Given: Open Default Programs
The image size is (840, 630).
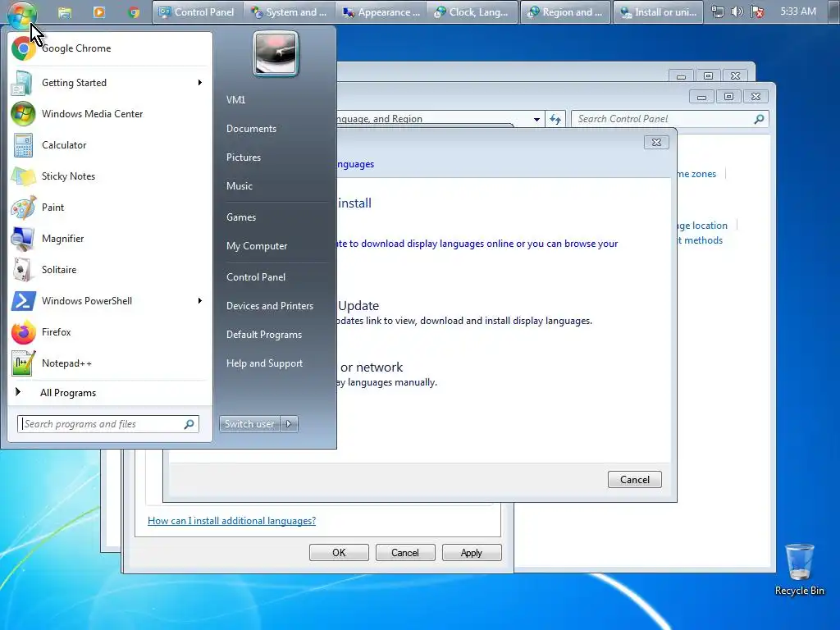Looking at the screenshot, I should 263,335.
